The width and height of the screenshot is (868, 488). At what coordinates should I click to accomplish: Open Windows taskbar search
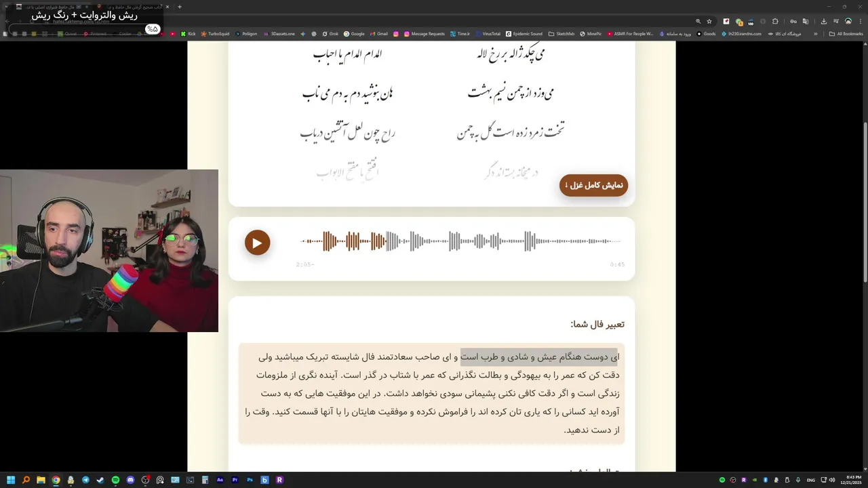pos(26,480)
